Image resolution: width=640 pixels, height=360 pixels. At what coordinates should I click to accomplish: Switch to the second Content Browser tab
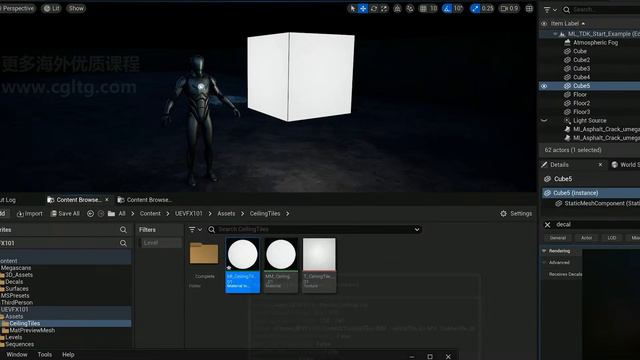(x=145, y=200)
